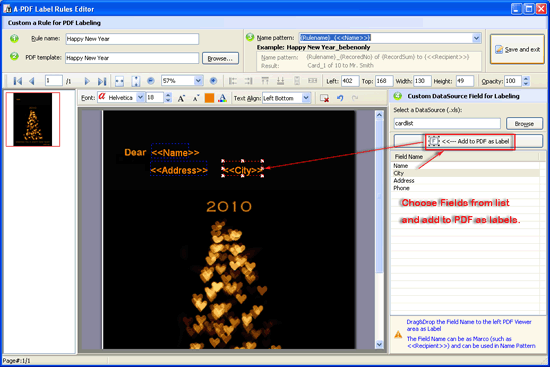Screen dimensions: 550x367
Task: Click the fit height icon
Action: pyautogui.click(x=135, y=81)
